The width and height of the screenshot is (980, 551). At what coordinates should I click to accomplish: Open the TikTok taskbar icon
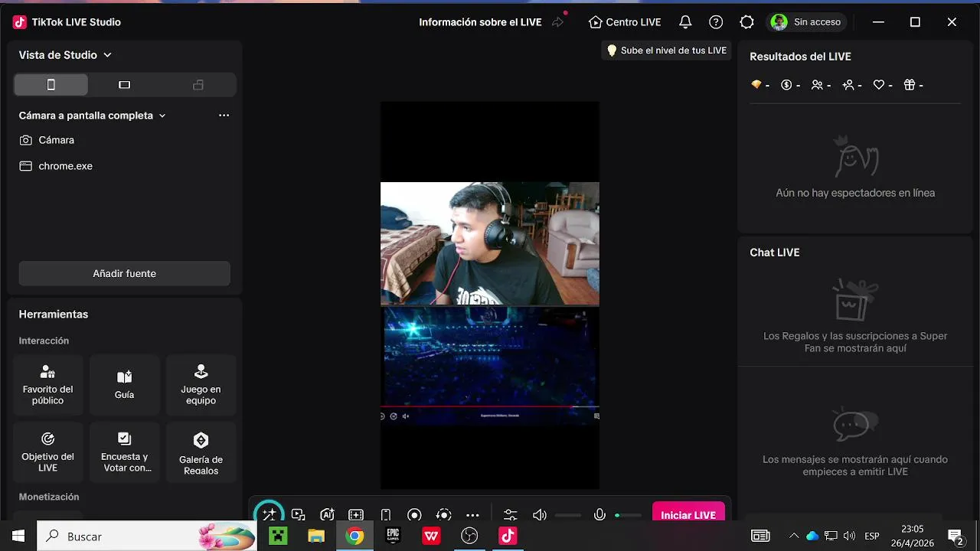tap(508, 536)
